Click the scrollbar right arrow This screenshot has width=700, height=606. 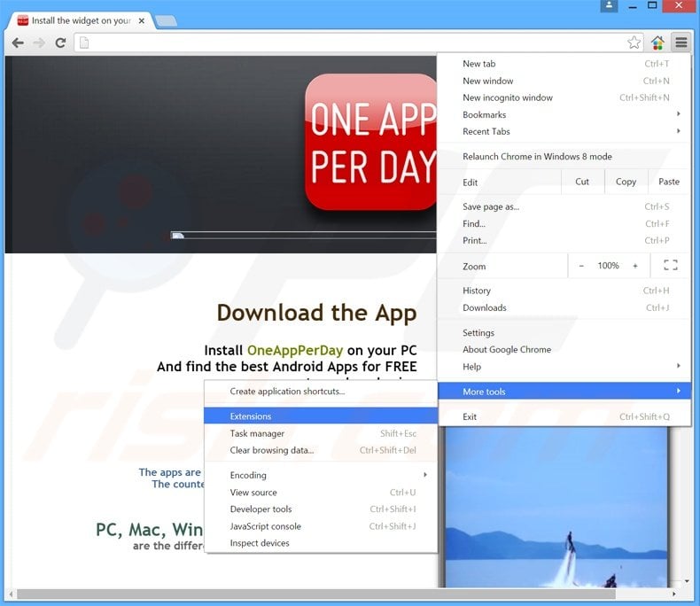[x=674, y=594]
